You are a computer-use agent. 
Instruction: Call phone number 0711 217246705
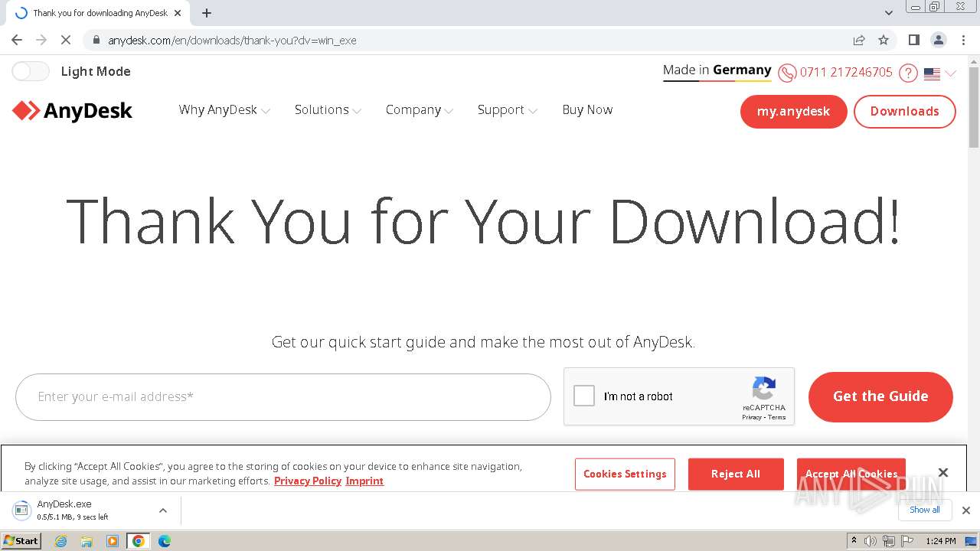tap(846, 72)
